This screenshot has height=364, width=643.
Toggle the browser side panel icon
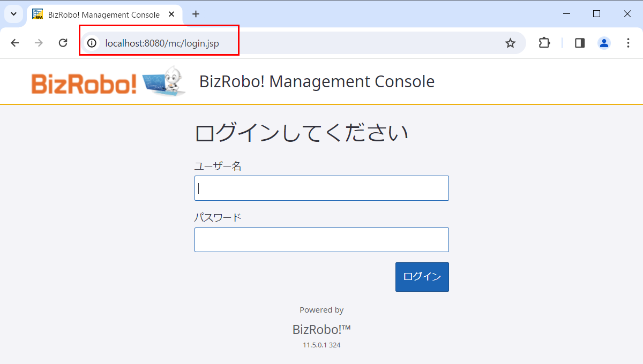click(580, 43)
